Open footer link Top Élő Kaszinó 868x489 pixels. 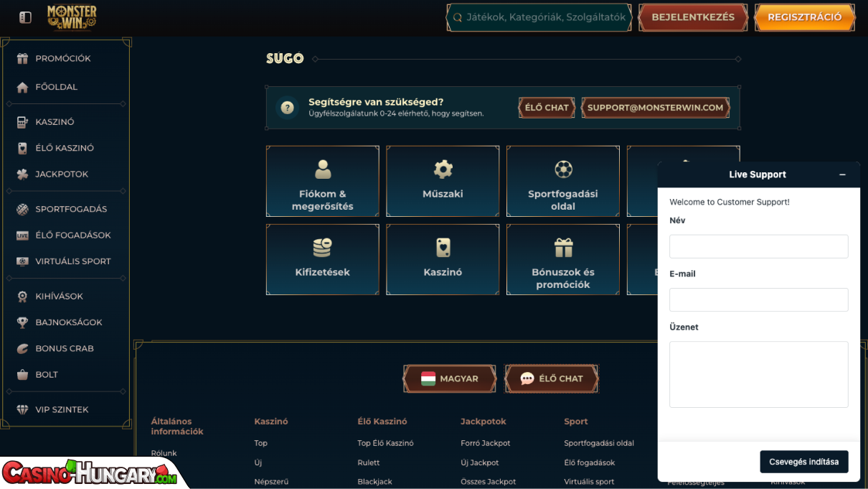click(385, 443)
